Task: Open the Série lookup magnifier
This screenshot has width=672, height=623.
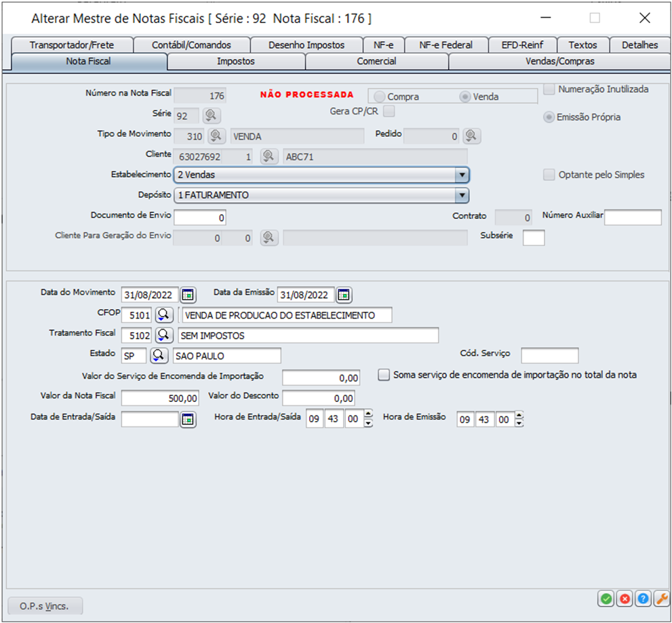Action: coord(211,115)
